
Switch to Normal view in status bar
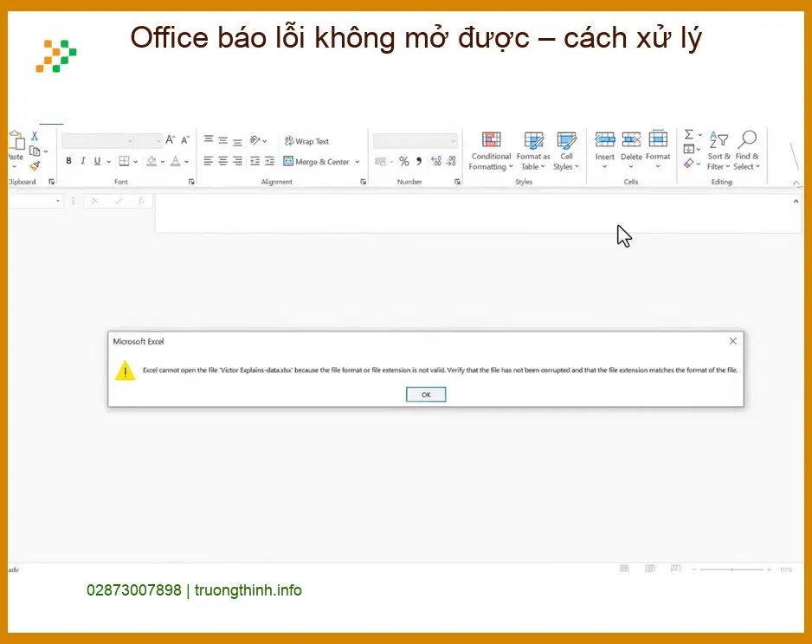click(624, 569)
